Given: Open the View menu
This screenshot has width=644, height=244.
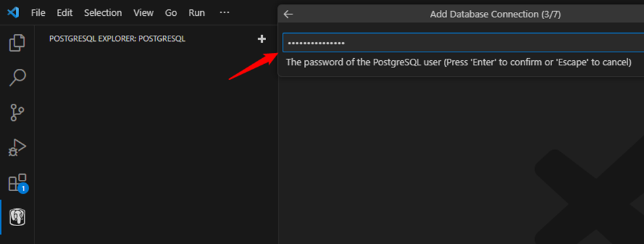Looking at the screenshot, I should tap(143, 13).
